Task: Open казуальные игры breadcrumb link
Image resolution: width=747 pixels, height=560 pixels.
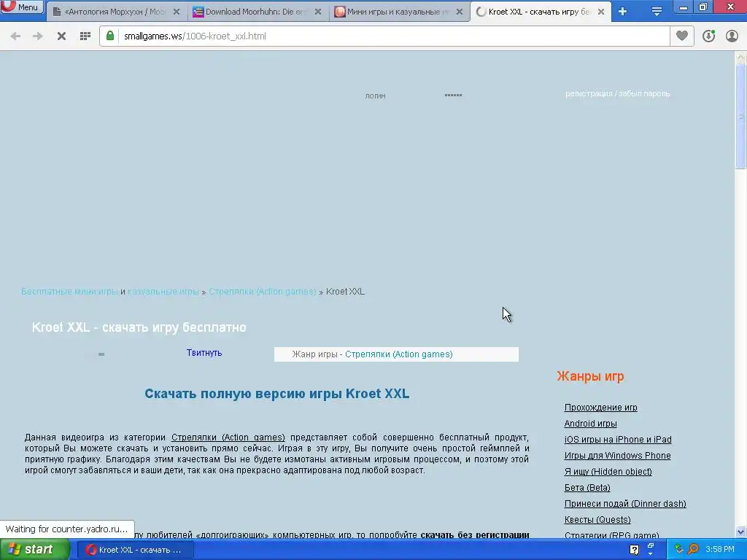Action: click(x=163, y=292)
